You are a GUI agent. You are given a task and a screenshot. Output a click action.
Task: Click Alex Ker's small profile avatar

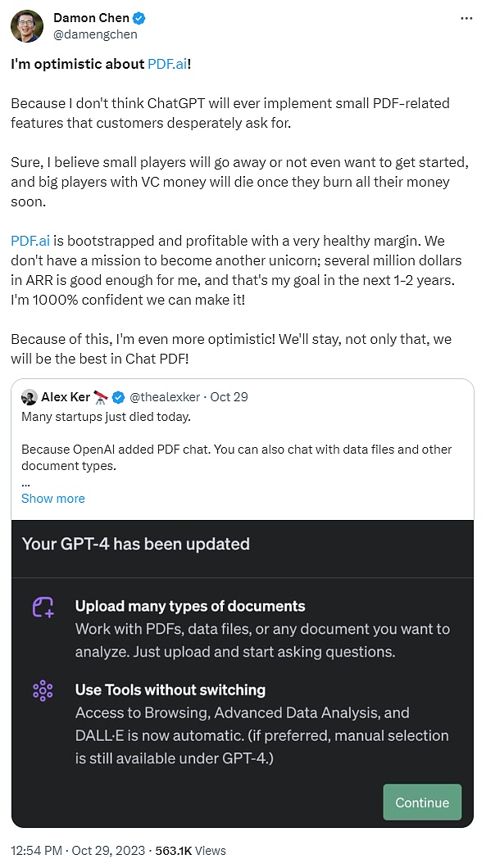[29, 397]
